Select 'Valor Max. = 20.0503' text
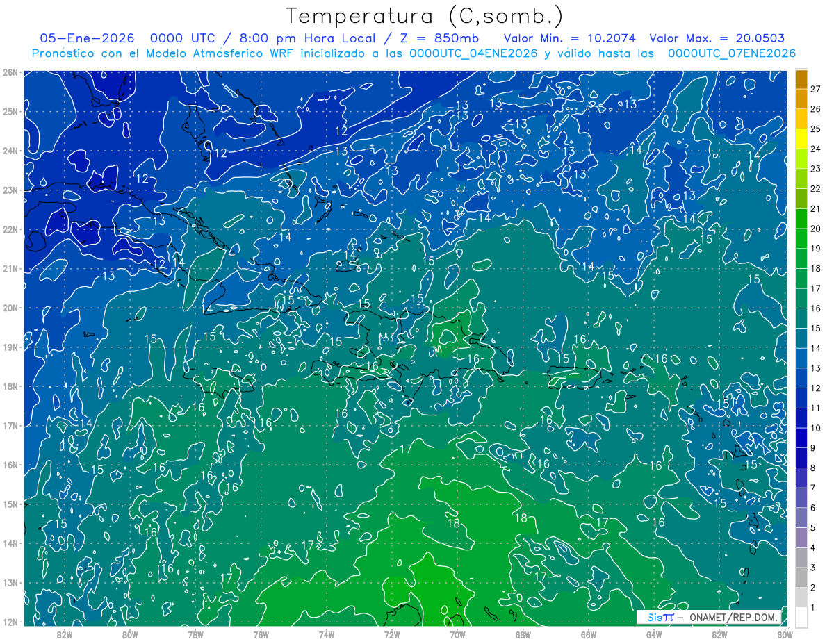Viewport: 834px width, 644px height. click(717, 38)
